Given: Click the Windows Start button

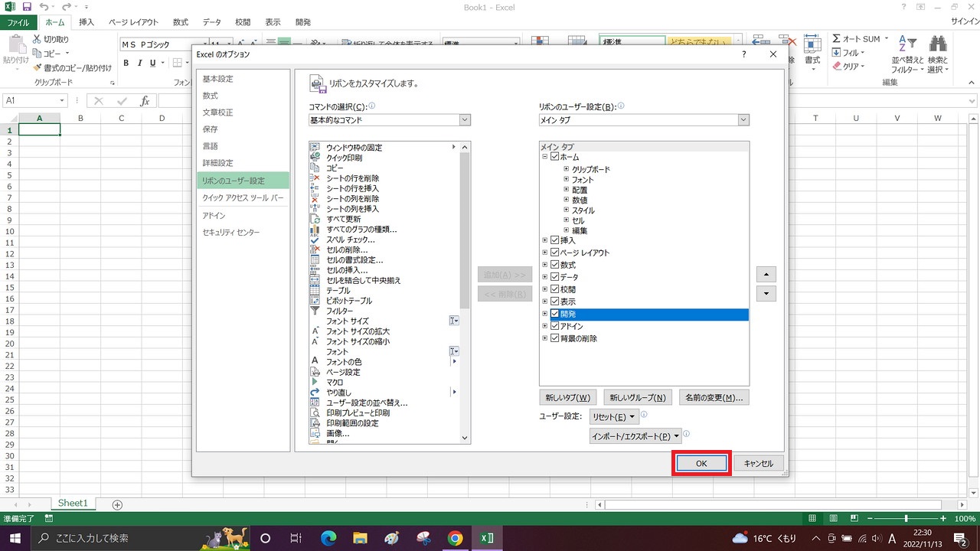Looking at the screenshot, I should tap(15, 538).
